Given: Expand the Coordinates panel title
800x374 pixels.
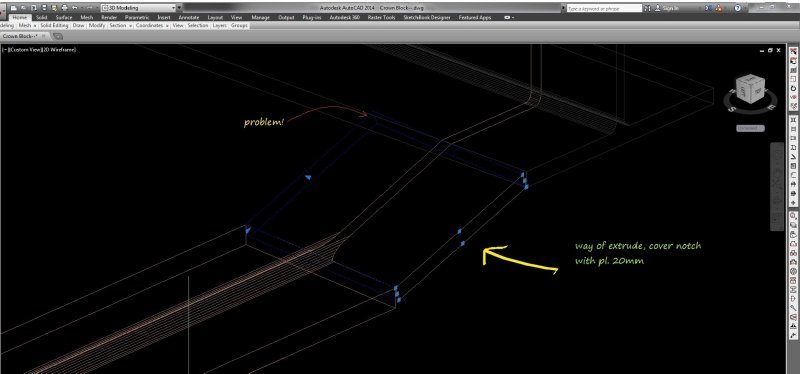Looking at the screenshot, I should [152, 25].
